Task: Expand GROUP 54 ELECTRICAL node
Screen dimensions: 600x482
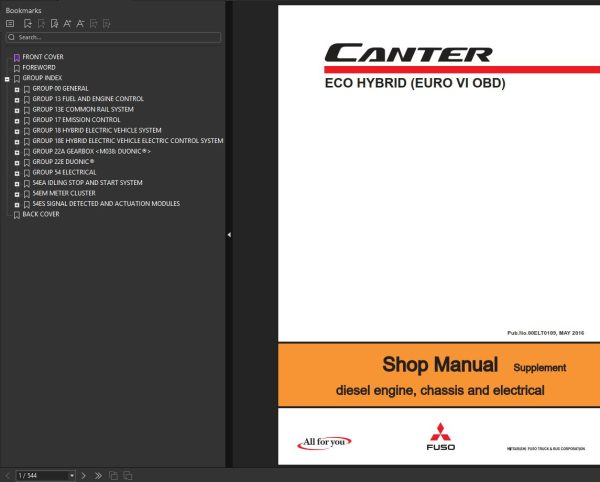Action: 17,173
